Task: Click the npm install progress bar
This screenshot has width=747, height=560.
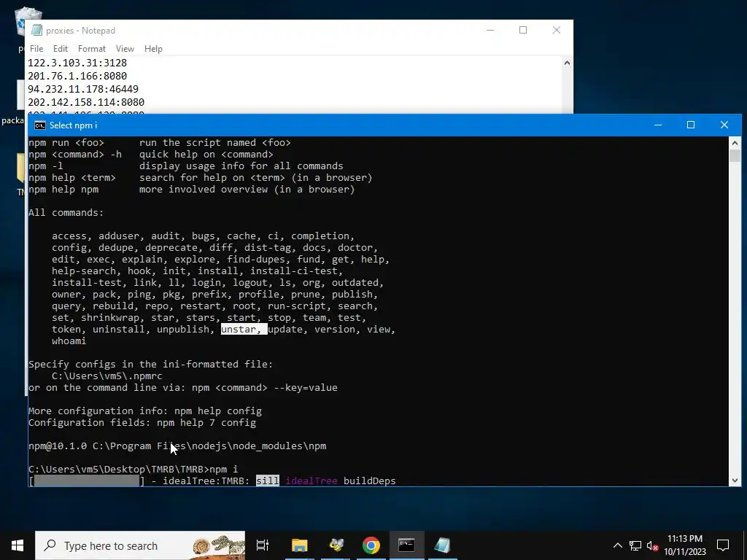Action: [87, 481]
